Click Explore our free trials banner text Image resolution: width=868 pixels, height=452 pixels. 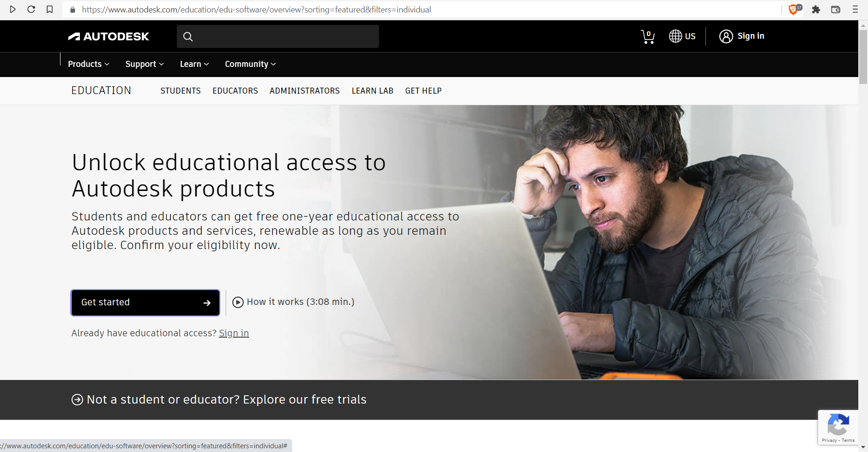pyautogui.click(x=305, y=399)
